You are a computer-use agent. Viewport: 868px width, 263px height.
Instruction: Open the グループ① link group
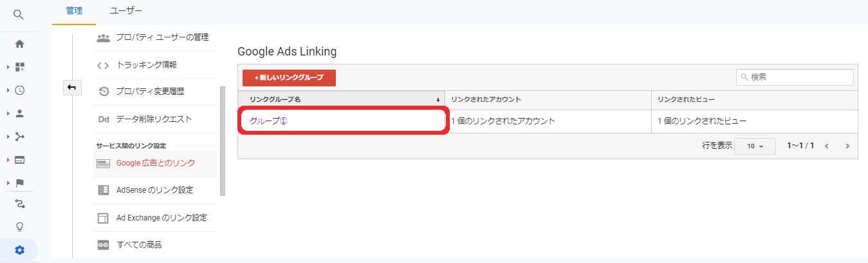pos(268,121)
